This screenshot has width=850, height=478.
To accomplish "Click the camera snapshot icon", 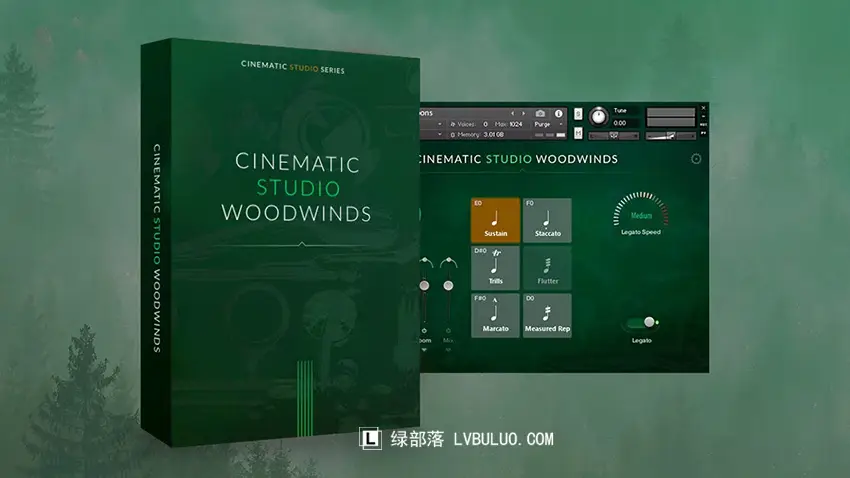I will pos(540,113).
